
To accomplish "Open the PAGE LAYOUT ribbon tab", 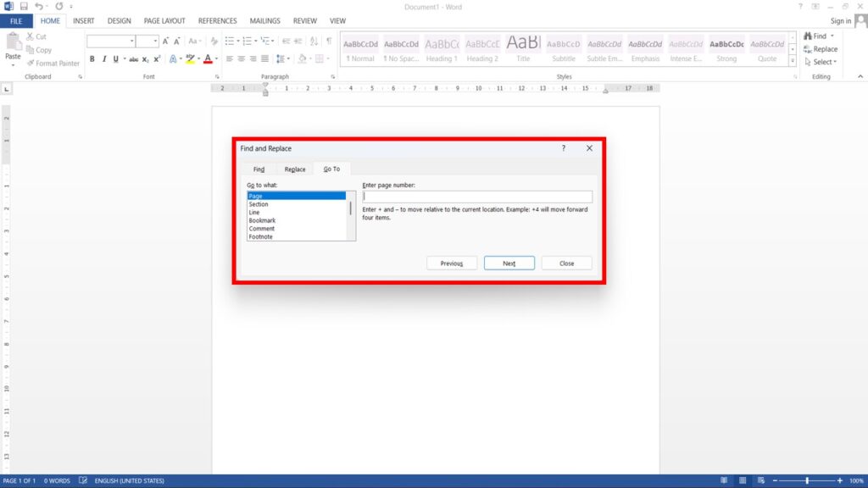I will (x=164, y=20).
